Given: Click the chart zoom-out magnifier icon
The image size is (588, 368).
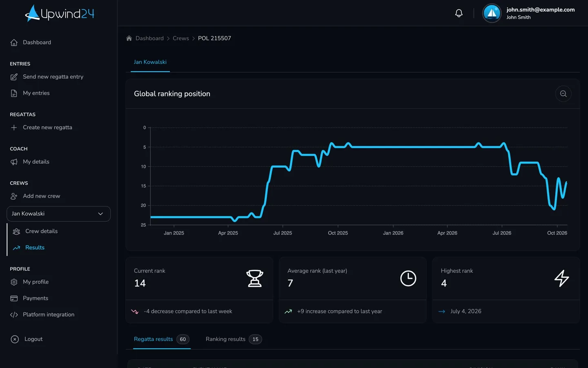Looking at the screenshot, I should (x=563, y=94).
